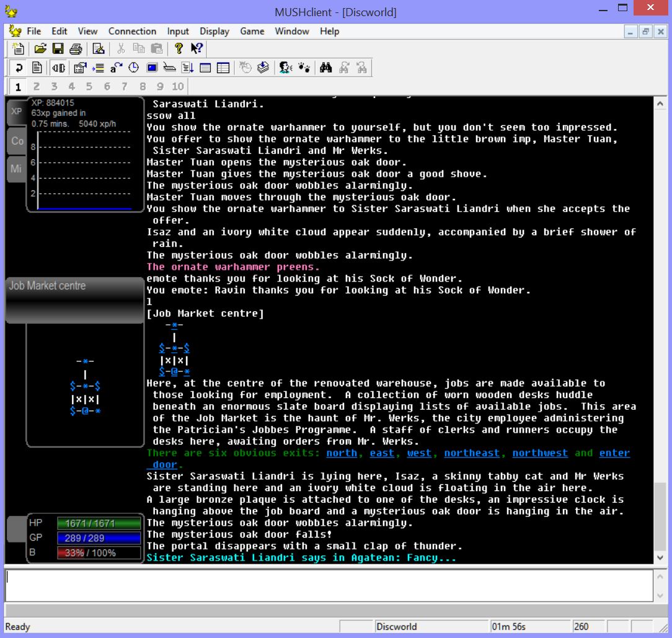Click the list with down-arrow icon
Screen dimensions: 672x638
188,68
